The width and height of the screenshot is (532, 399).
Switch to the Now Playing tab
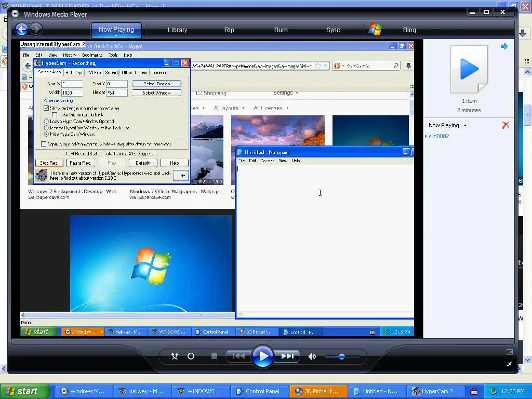(116, 30)
